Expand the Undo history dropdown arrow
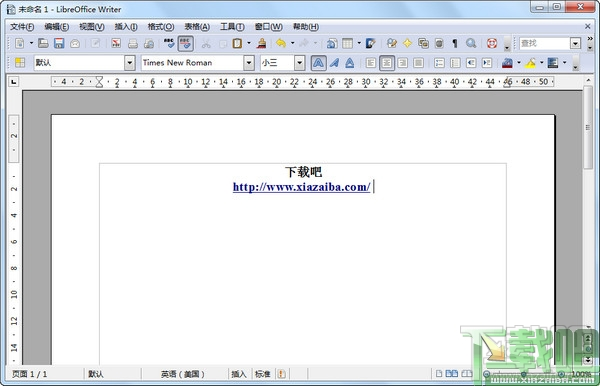Image resolution: width=600 pixels, height=386 pixels. tap(293, 43)
